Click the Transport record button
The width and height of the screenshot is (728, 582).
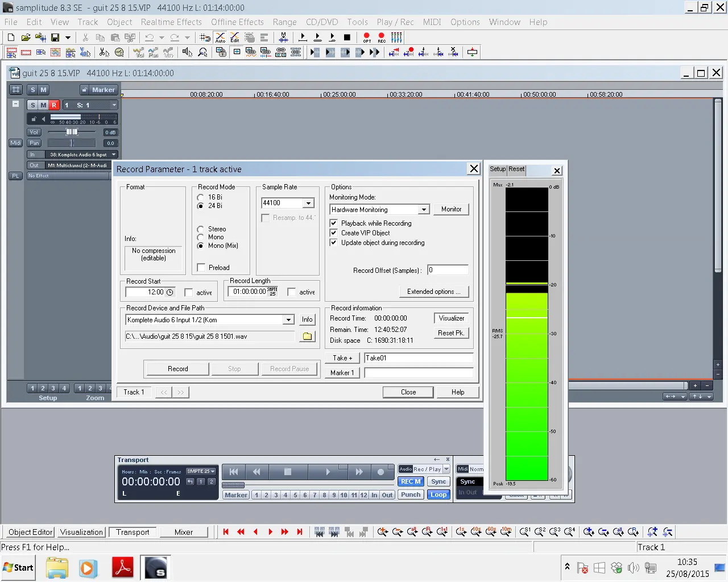coord(381,472)
